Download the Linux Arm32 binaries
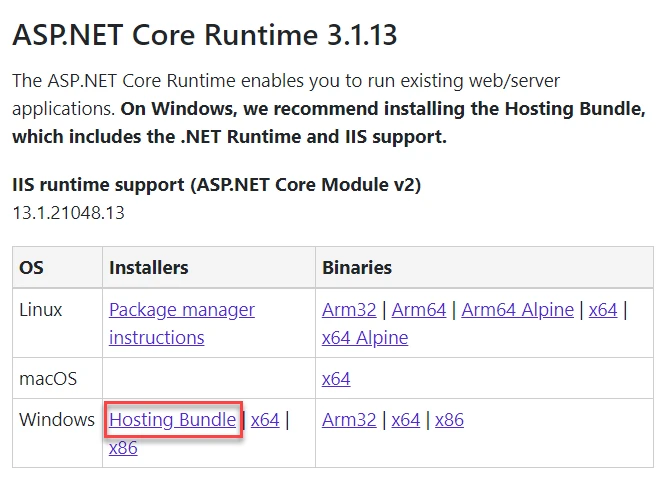 pos(349,310)
